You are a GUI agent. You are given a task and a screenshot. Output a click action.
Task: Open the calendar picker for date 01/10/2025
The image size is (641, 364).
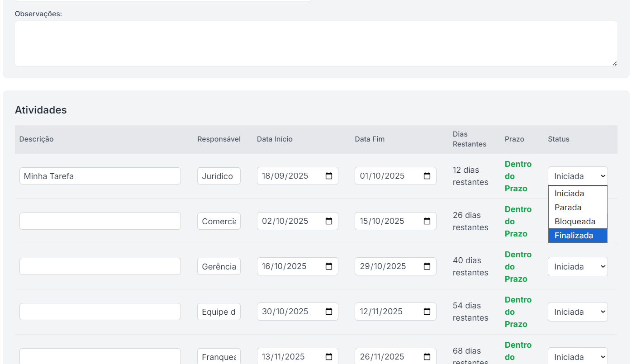(x=427, y=176)
